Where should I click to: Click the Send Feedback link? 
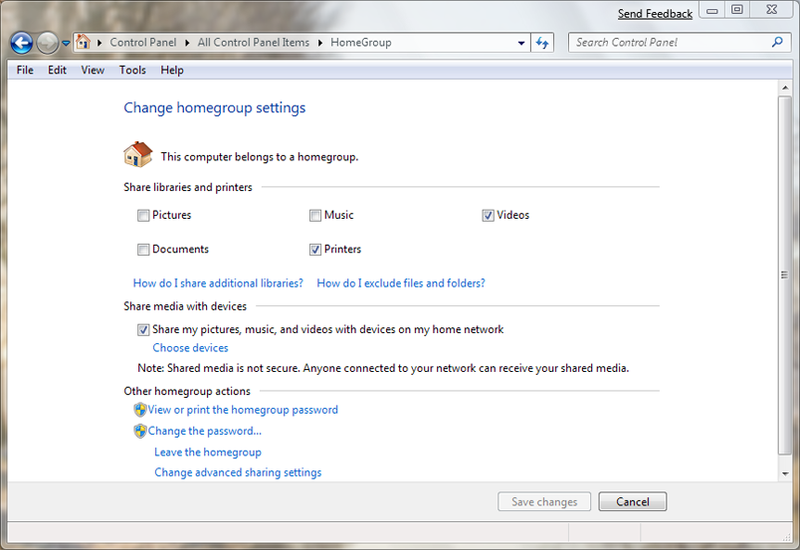click(655, 14)
